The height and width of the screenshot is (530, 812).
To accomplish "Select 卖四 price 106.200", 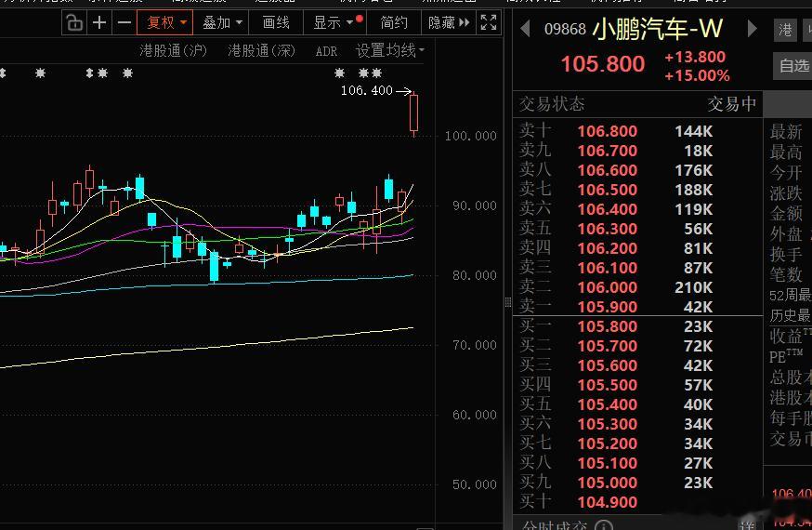I will click(x=608, y=248).
